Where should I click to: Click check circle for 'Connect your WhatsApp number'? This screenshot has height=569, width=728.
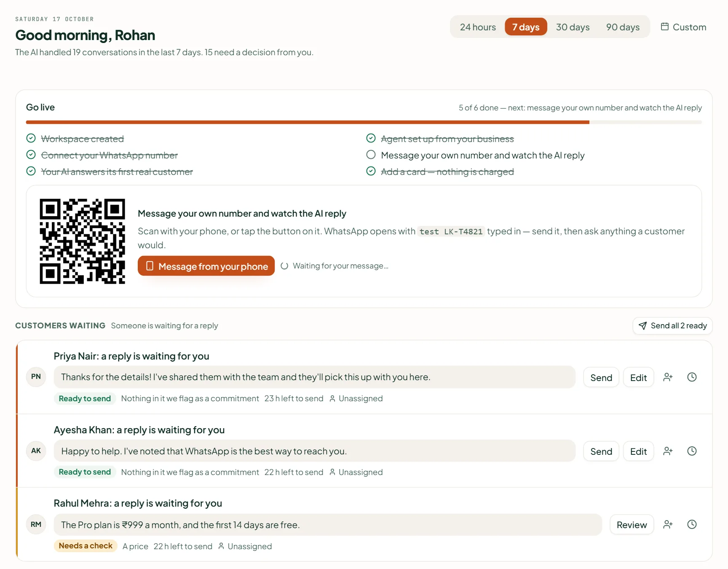(31, 155)
